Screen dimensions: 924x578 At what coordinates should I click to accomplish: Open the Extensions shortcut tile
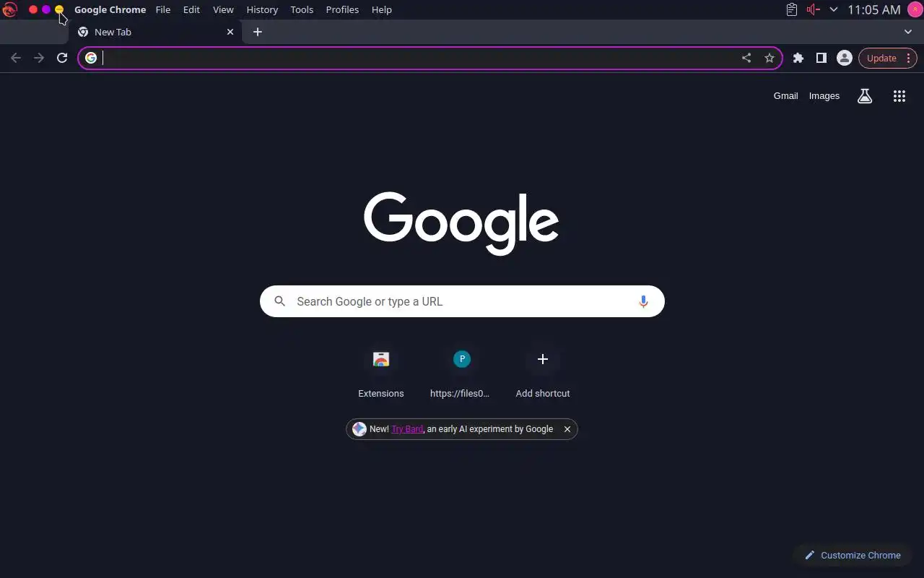tap(381, 372)
